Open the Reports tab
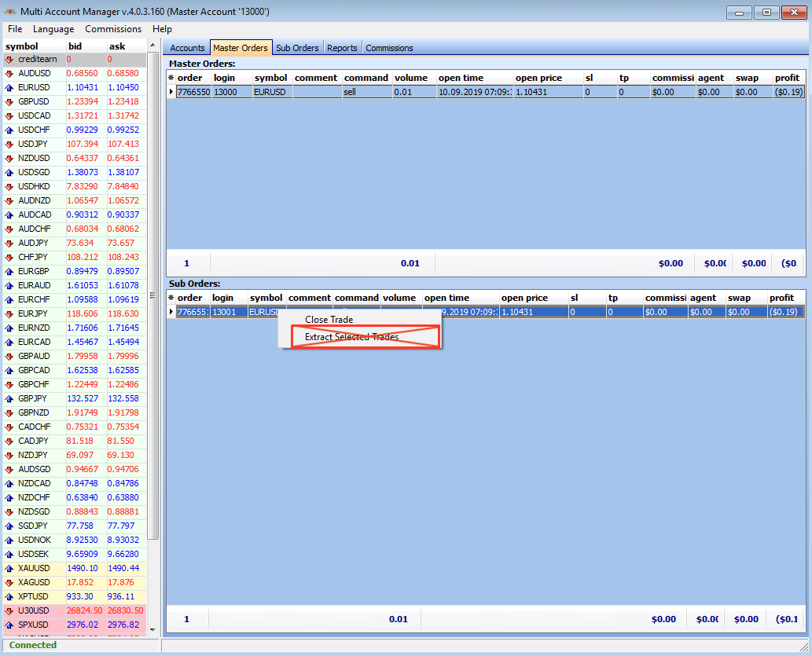Viewport: 812px width, 656px height. 342,48
